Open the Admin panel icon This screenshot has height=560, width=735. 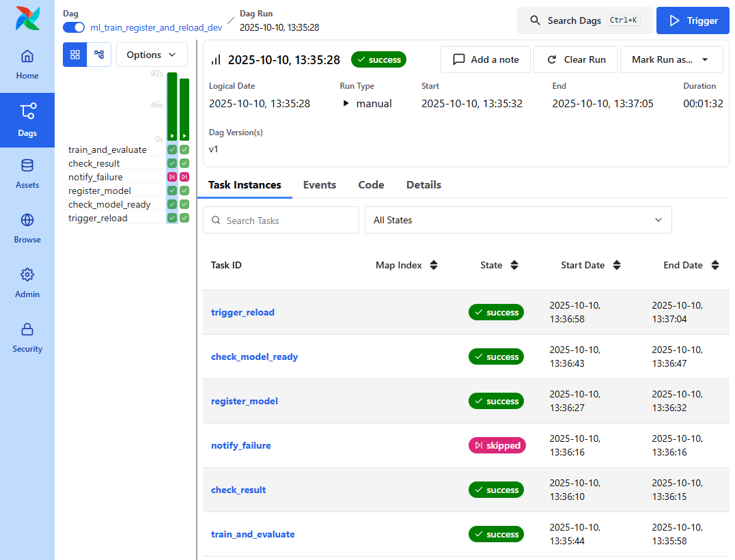[x=27, y=282]
